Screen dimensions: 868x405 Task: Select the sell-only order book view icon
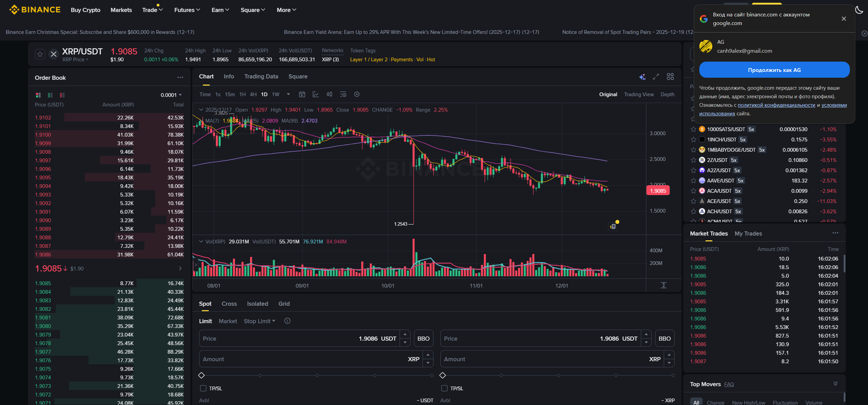(62, 95)
